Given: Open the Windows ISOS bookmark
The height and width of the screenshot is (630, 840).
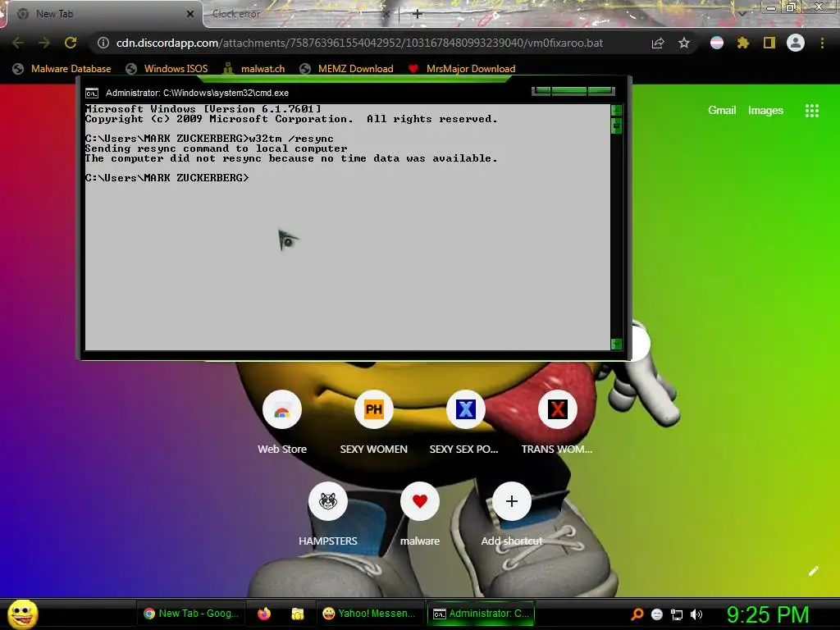Looking at the screenshot, I should [x=167, y=69].
